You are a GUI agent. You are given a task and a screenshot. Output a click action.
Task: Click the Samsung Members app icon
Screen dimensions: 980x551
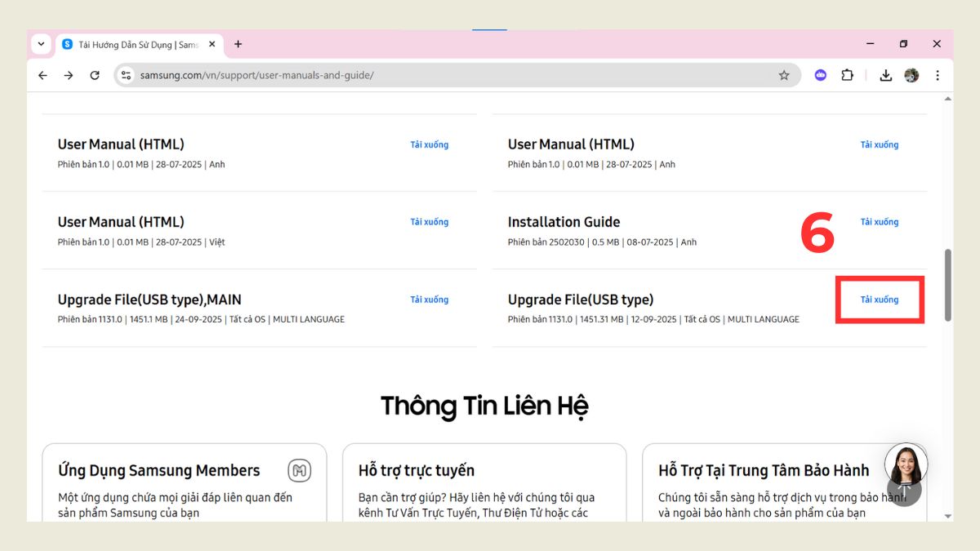[300, 470]
